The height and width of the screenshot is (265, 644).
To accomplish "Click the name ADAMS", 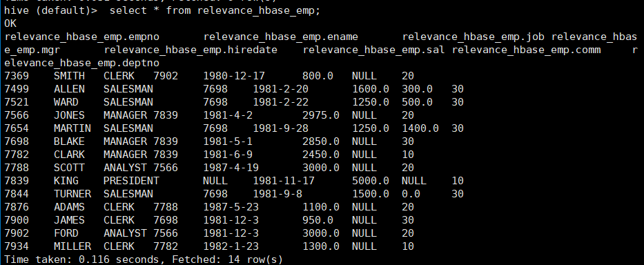I will (69, 206).
